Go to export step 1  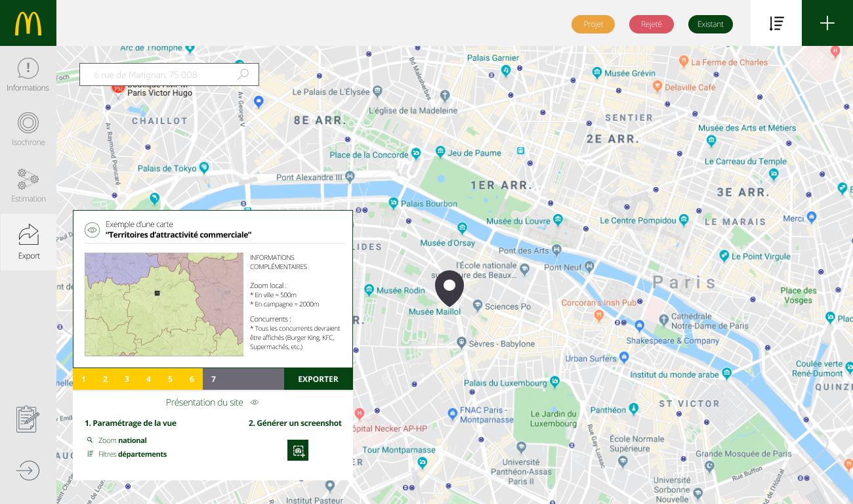[84, 379]
